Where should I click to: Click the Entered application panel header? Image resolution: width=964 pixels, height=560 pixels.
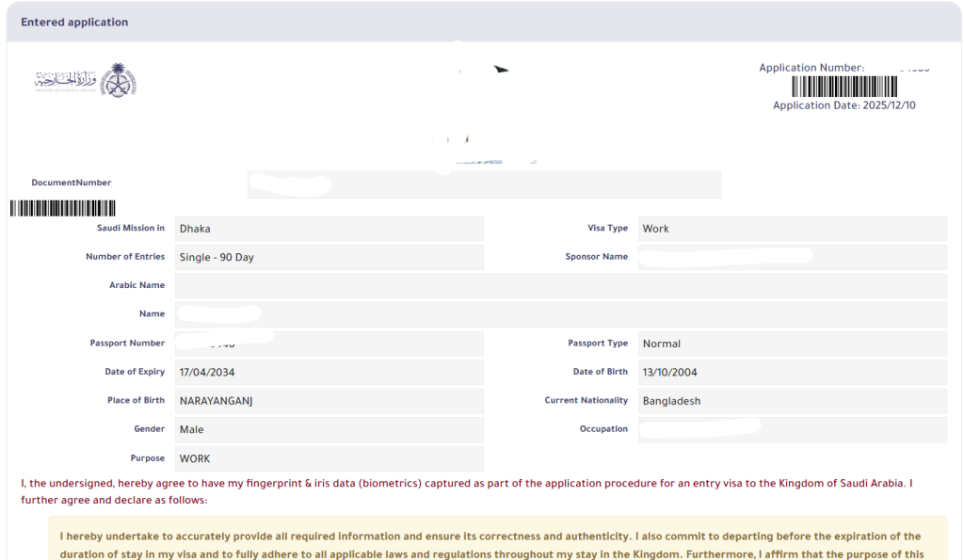pos(481,22)
